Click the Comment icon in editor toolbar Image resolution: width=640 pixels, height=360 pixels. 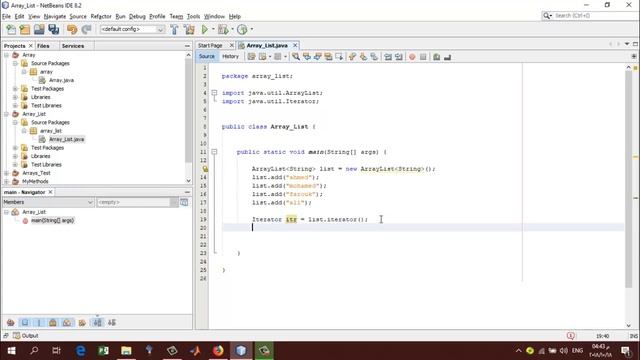click(x=436, y=57)
